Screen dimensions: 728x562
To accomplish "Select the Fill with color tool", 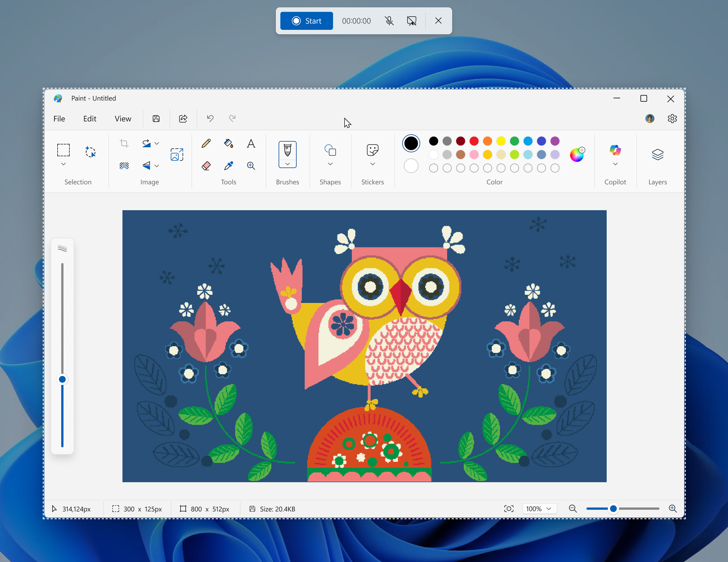I will click(229, 143).
